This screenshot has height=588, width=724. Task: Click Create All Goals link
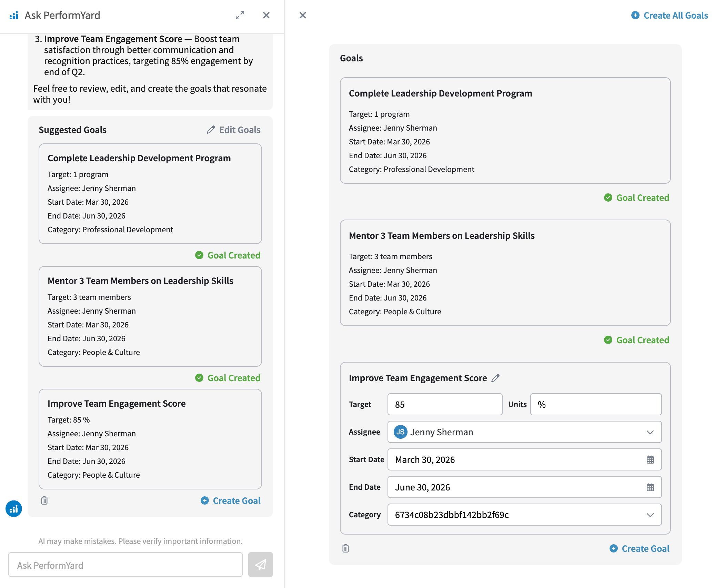[x=670, y=16]
